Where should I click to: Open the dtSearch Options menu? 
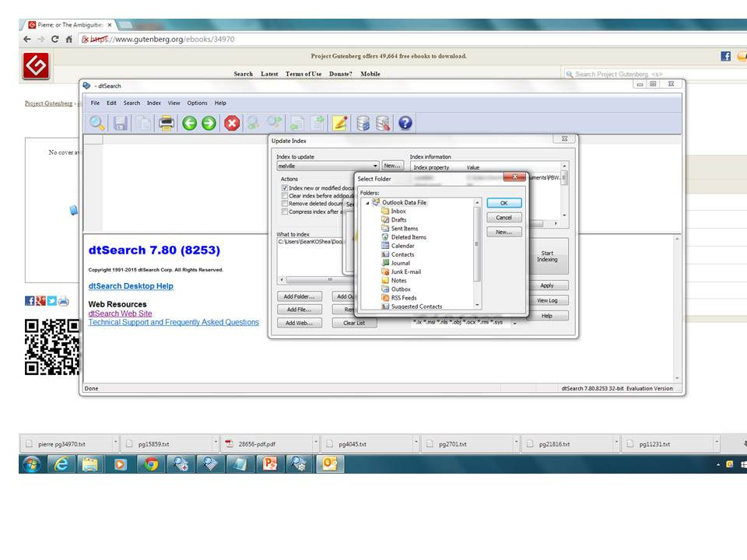click(x=197, y=103)
